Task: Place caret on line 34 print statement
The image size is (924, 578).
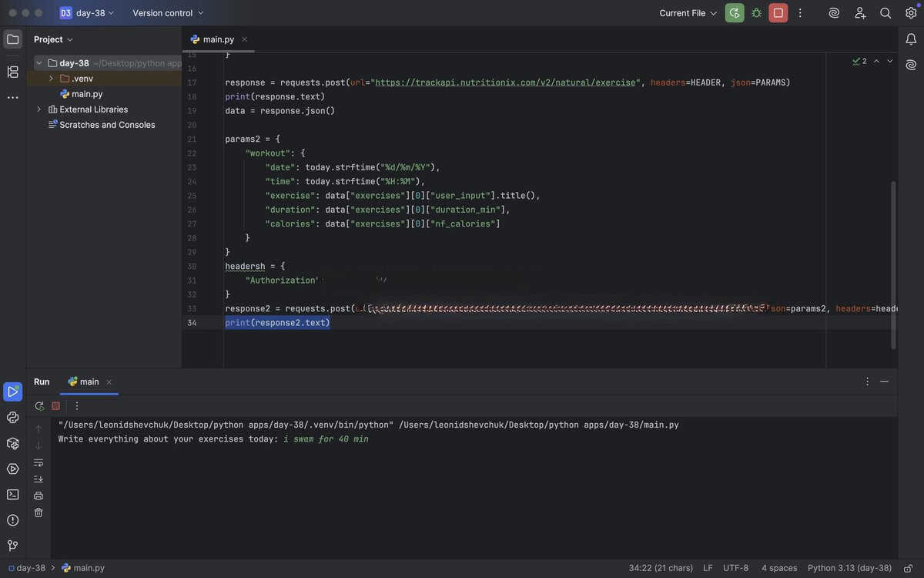Action: click(x=277, y=323)
